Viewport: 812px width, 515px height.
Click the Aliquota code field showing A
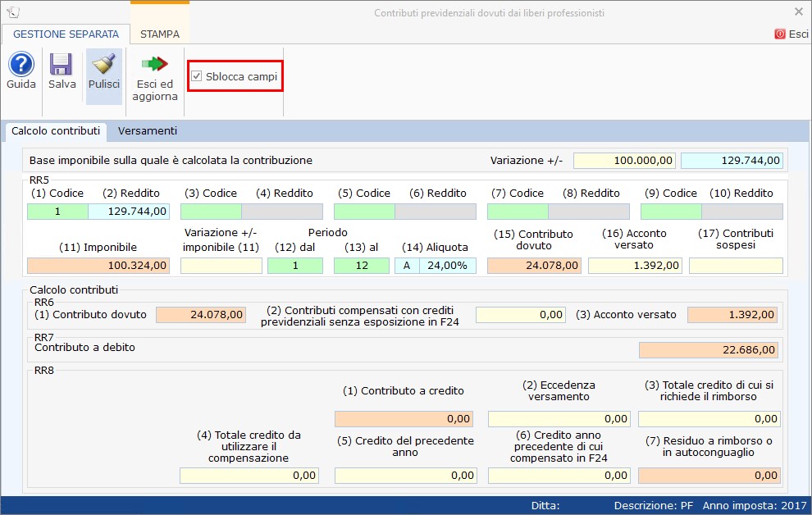click(407, 266)
